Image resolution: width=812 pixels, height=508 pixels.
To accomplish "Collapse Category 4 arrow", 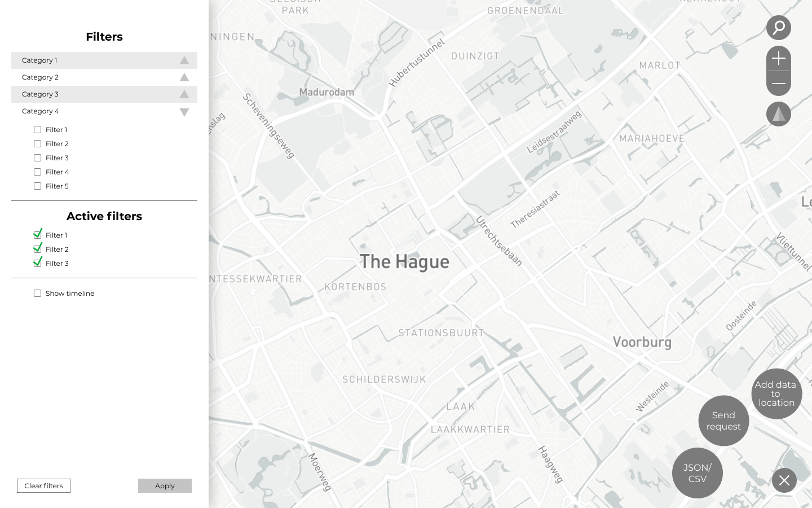I will (184, 112).
